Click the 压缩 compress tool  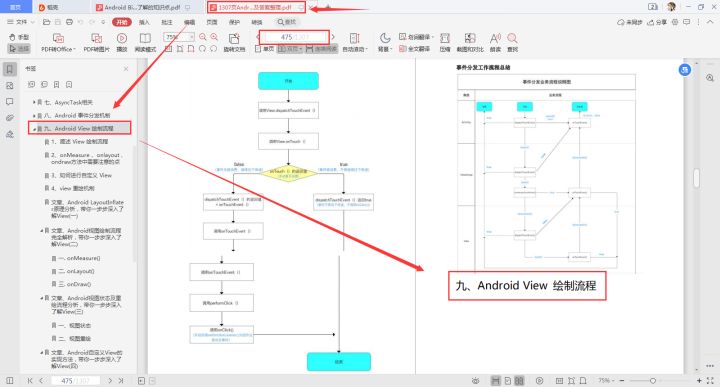pyautogui.click(x=445, y=43)
